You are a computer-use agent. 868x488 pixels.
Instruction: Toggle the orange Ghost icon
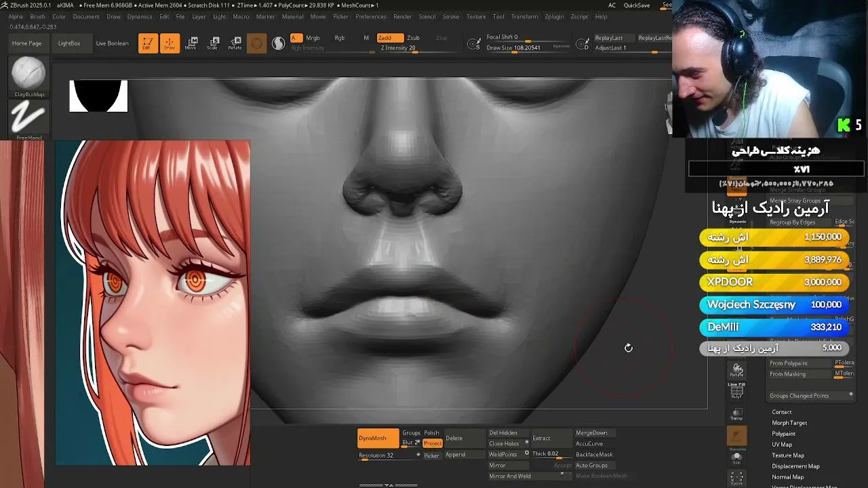click(737, 436)
